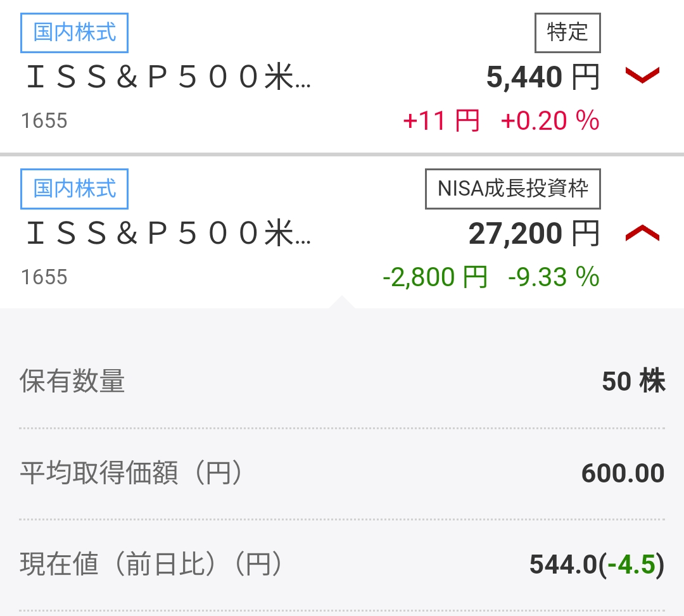Screen dimensions: 684x616
Task: Select the 現在値（前日比） row
Action: coord(342,565)
